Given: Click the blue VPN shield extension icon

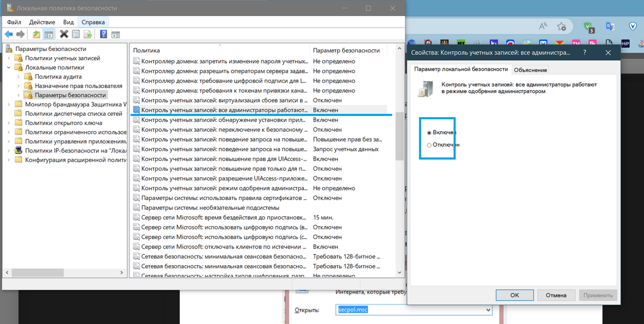Looking at the screenshot, I should click(633, 26).
